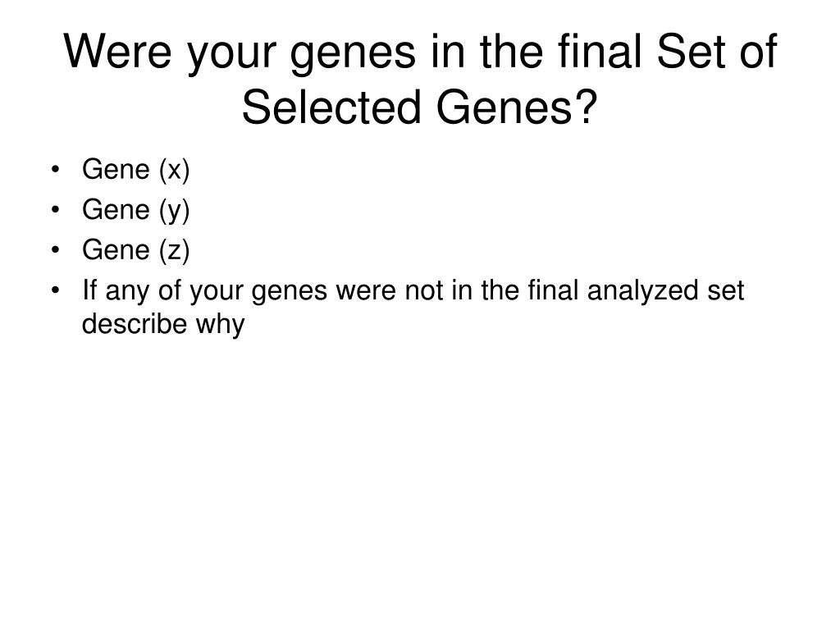Click the bullet marker before 'If any'
Screen dimensions: 840x630
pyautogui.click(x=55, y=290)
